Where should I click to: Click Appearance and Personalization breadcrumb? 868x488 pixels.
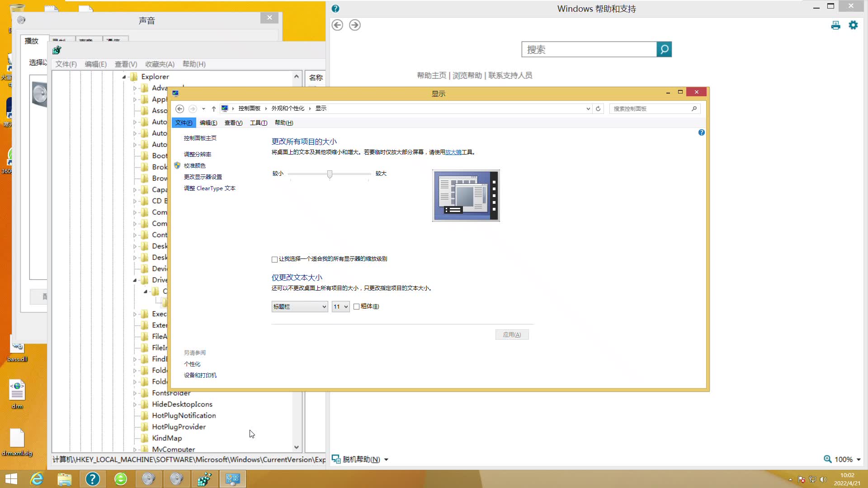click(x=288, y=108)
